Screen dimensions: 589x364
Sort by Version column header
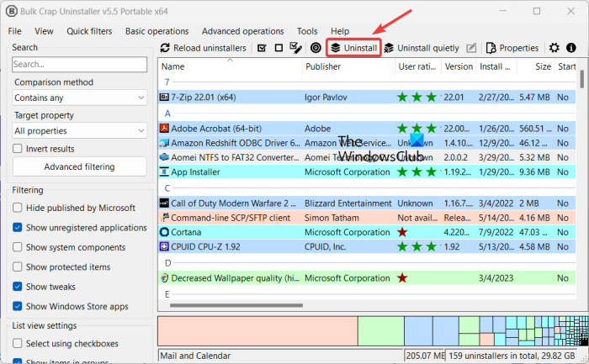tap(459, 66)
